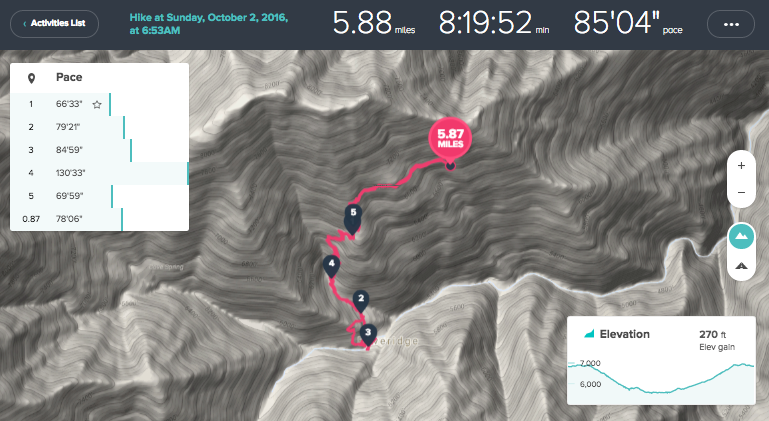This screenshot has width=769, height=421.
Task: Click the star on fastest split
Action: (97, 105)
